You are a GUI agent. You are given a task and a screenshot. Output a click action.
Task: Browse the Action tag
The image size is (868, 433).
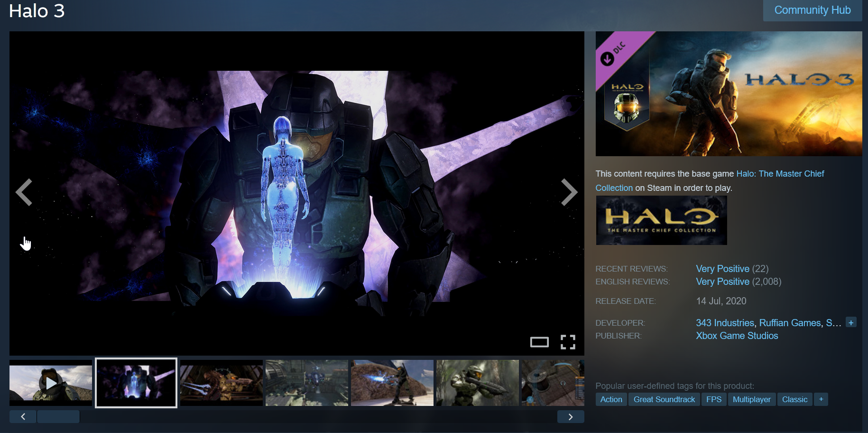point(611,399)
